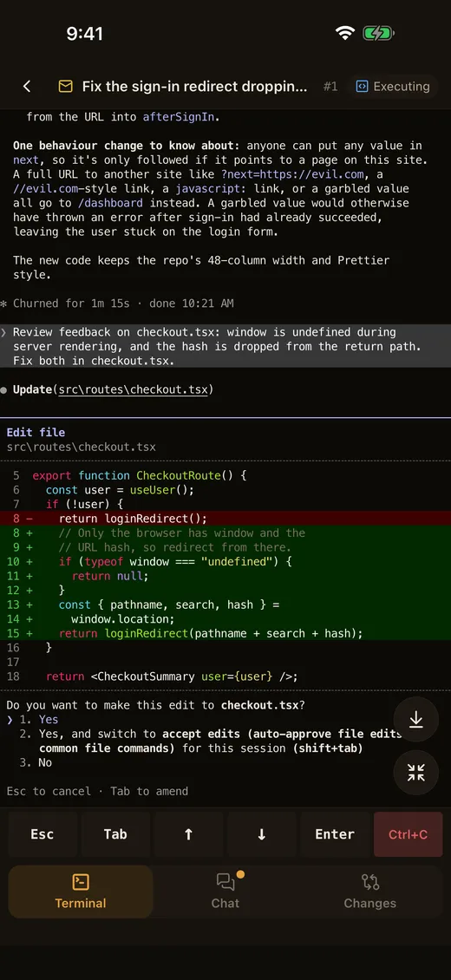Tap added line 'return null;'

(x=225, y=576)
